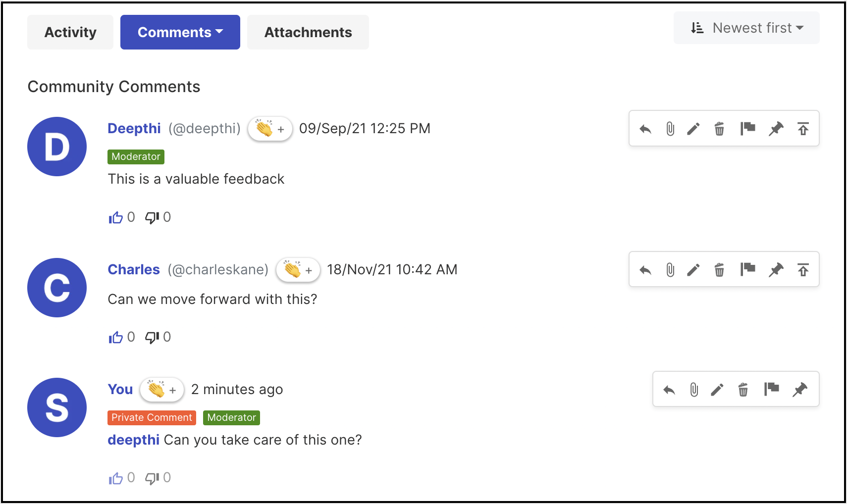This screenshot has width=847, height=504.
Task: Attach a file to Deepthi's comment
Action: click(x=670, y=129)
